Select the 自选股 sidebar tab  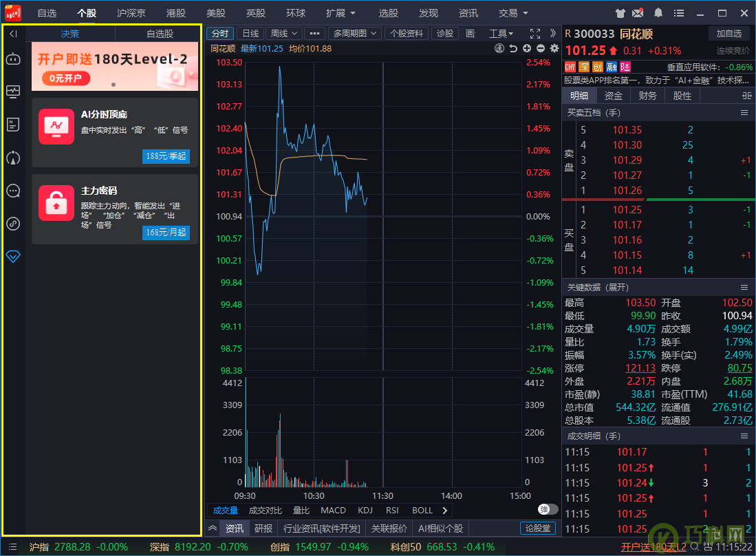click(x=160, y=34)
